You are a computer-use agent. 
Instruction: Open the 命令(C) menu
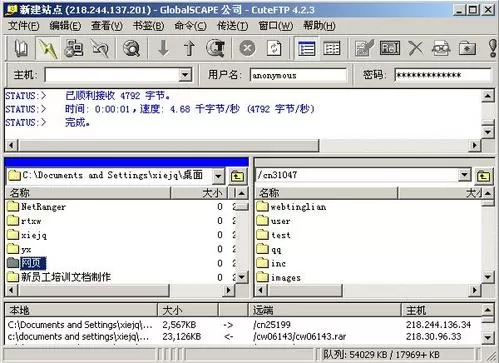(190, 26)
